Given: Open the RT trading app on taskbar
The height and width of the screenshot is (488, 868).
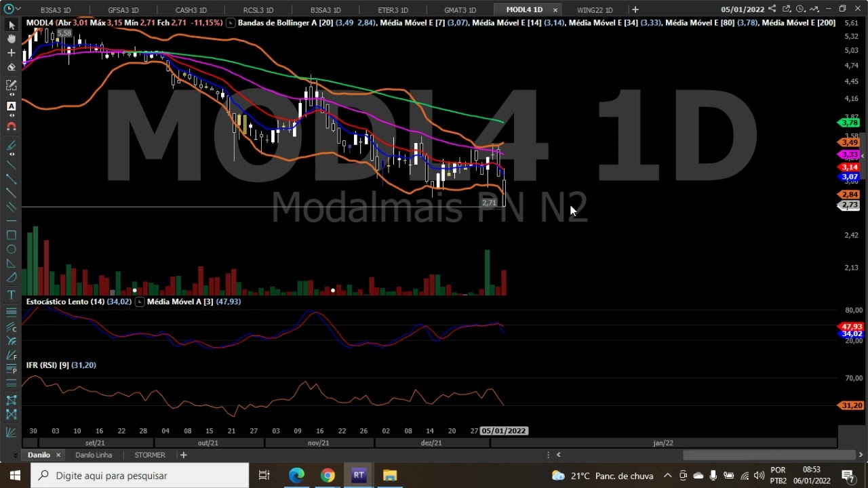Looking at the screenshot, I should point(359,475).
